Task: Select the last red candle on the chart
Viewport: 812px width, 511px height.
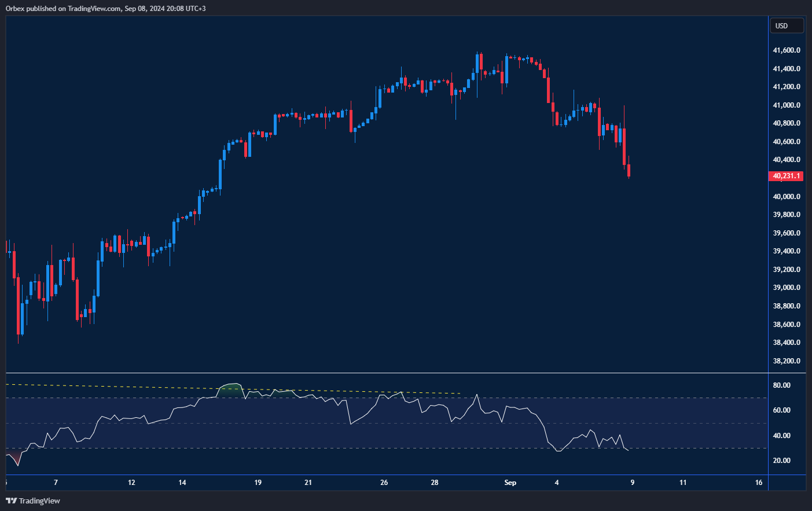Action: (629, 171)
